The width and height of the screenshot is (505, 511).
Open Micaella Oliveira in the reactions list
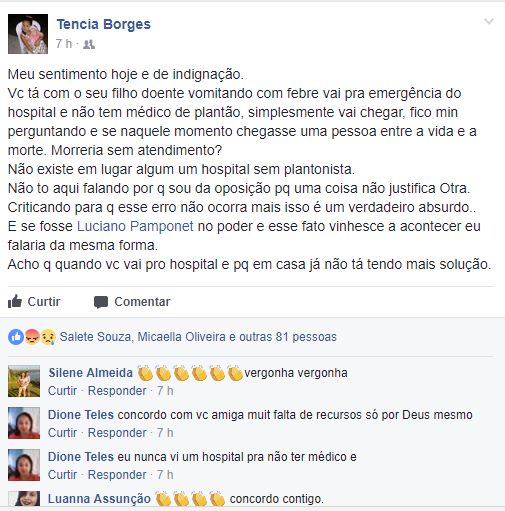(x=182, y=337)
